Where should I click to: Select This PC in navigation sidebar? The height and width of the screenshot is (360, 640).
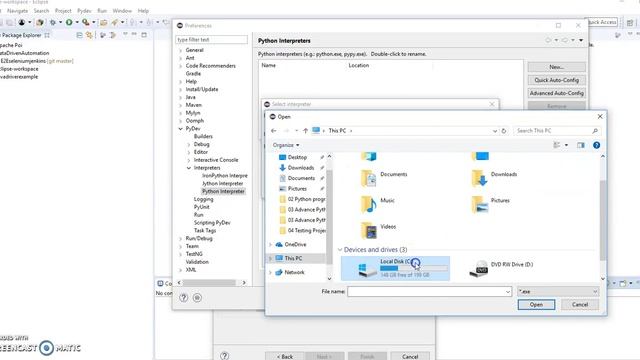293,258
